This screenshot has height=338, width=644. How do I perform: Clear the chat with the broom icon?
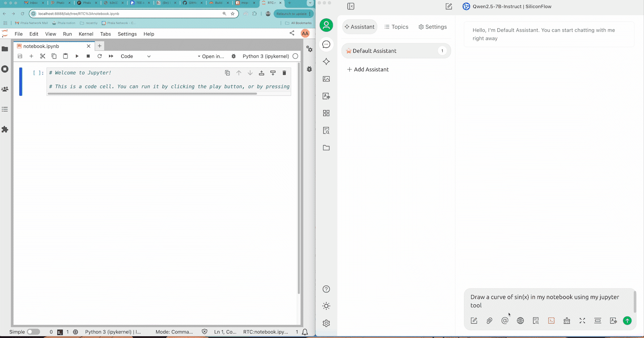pos(567,321)
